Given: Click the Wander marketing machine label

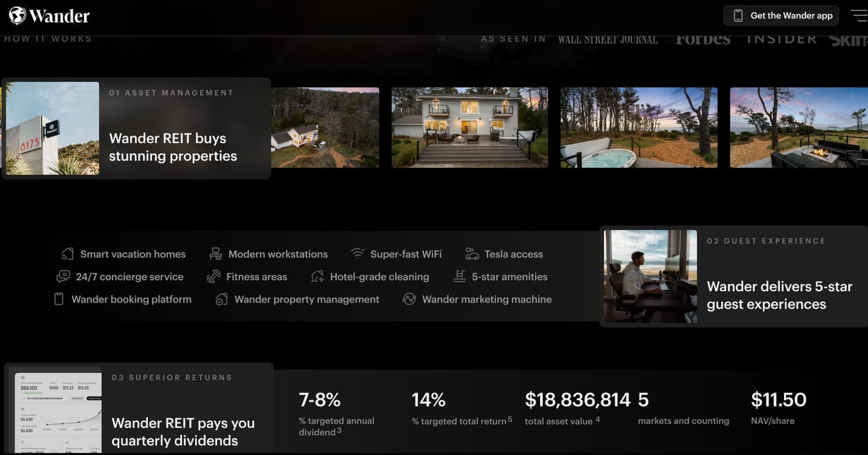Looking at the screenshot, I should [x=487, y=299].
